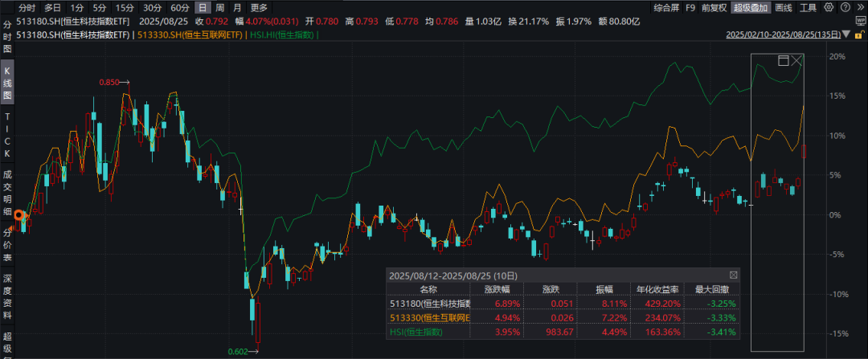This screenshot has height=359, width=868.
Task: Select the 1分 period tab
Action: click(77, 8)
